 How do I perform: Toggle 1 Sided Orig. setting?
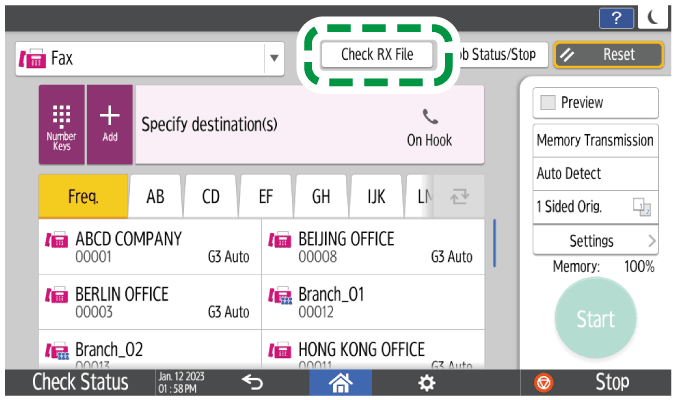tap(595, 206)
